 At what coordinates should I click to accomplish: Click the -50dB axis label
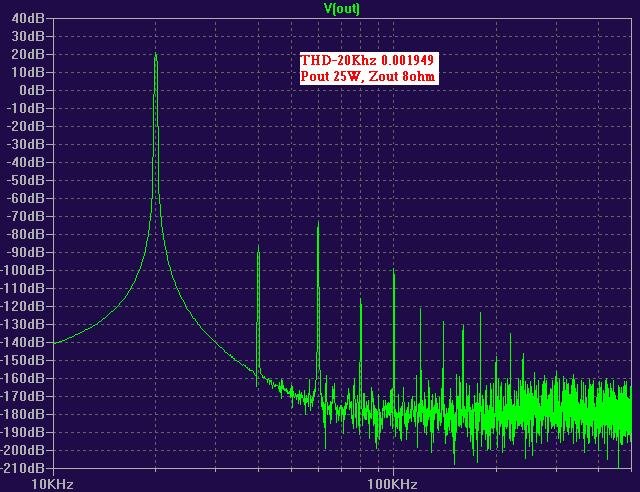click(x=26, y=180)
